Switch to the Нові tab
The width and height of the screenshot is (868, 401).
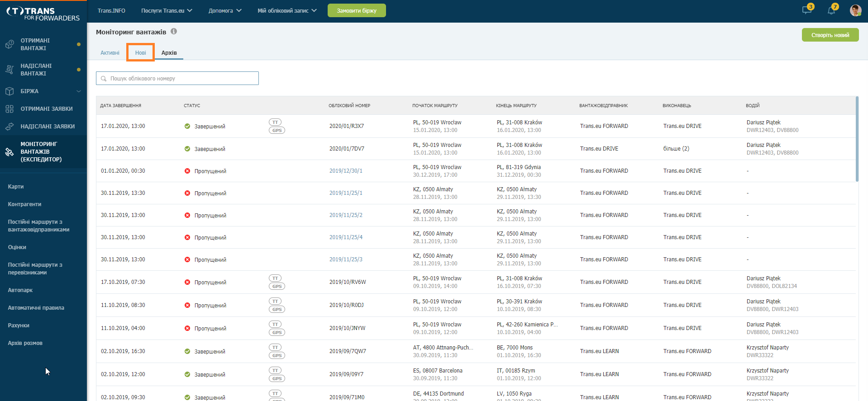[140, 53]
